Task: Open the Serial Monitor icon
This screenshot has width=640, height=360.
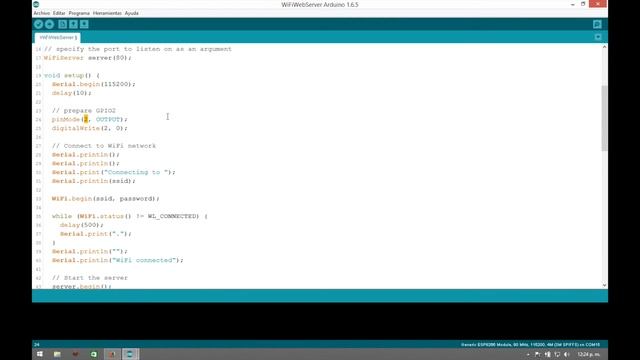Action: (x=597, y=24)
